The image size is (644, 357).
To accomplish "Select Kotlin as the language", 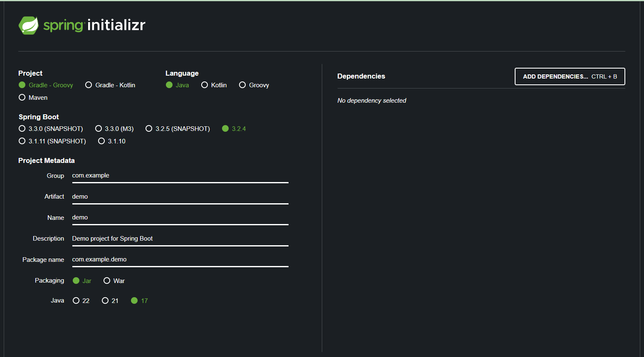I will 214,85.
